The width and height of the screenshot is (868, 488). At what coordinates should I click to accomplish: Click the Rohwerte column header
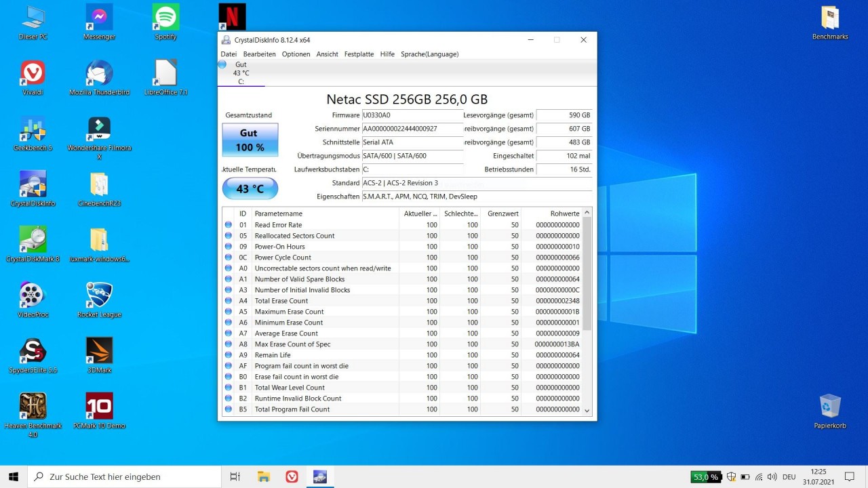coord(551,213)
